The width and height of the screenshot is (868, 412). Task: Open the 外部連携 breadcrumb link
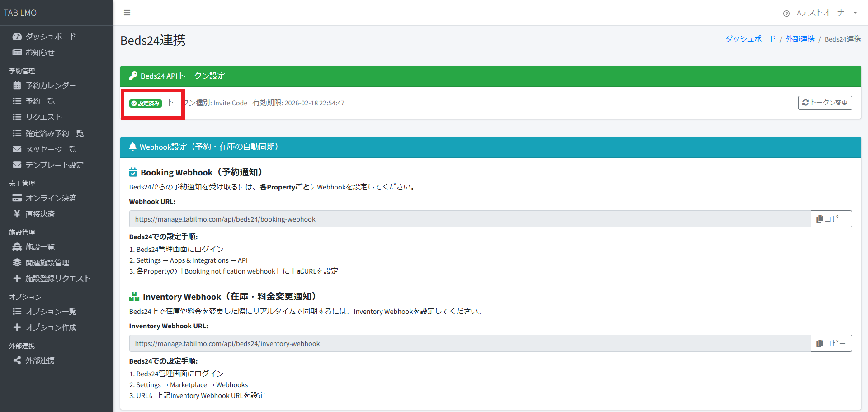pos(800,39)
